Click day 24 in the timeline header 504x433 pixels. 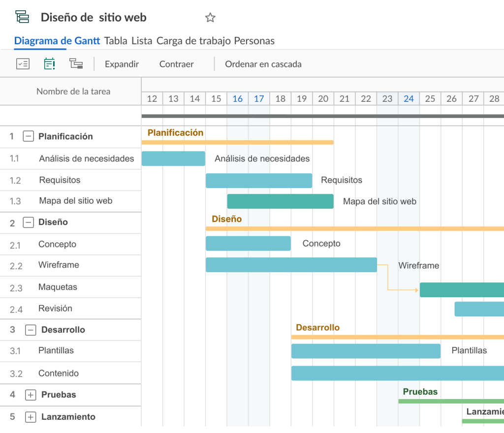point(409,98)
